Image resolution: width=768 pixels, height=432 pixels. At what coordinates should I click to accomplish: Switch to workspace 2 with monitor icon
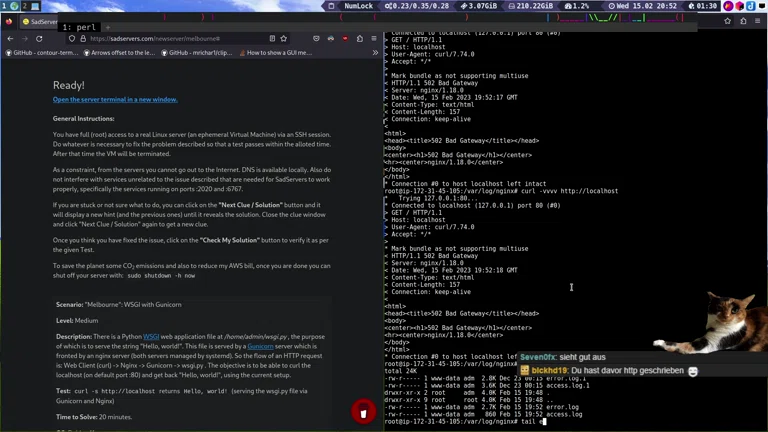pyautogui.click(x=30, y=6)
